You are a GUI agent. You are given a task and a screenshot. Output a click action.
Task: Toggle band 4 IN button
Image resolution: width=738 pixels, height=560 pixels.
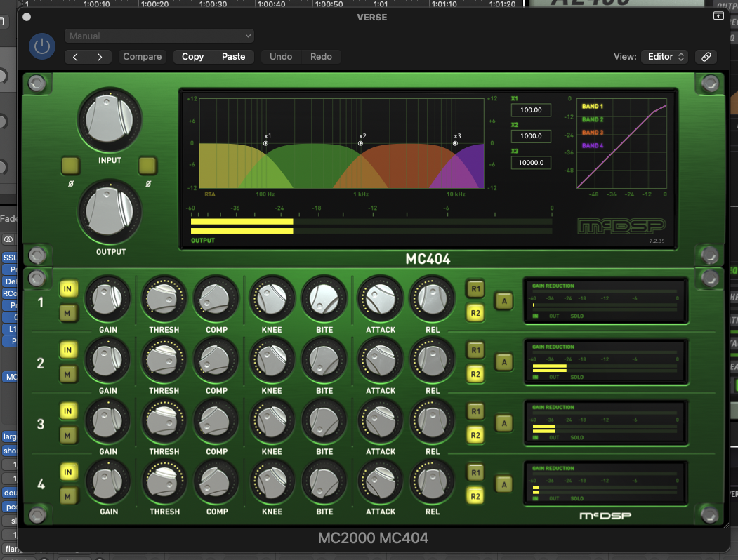68,472
